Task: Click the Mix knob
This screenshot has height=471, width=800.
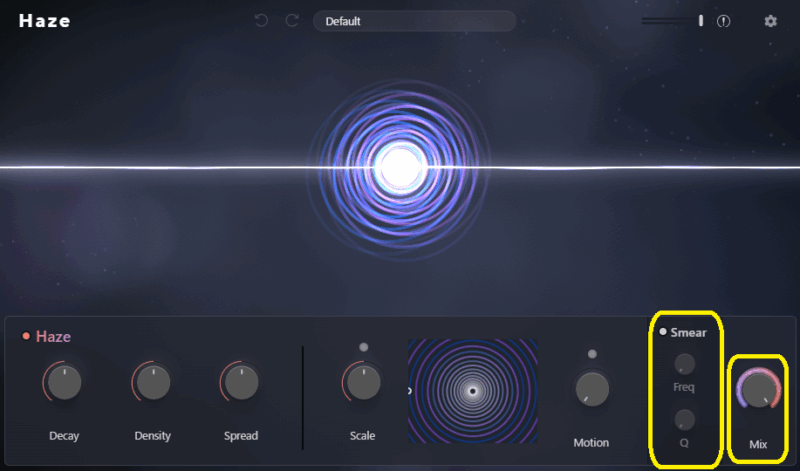Action: (757, 390)
